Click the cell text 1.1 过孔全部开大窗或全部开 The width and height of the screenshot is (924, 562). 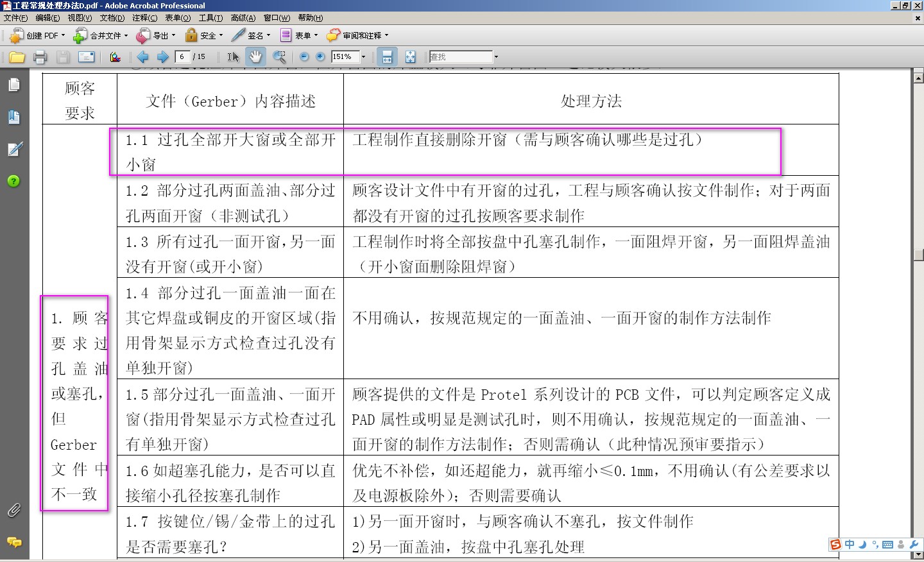pyautogui.click(x=230, y=140)
